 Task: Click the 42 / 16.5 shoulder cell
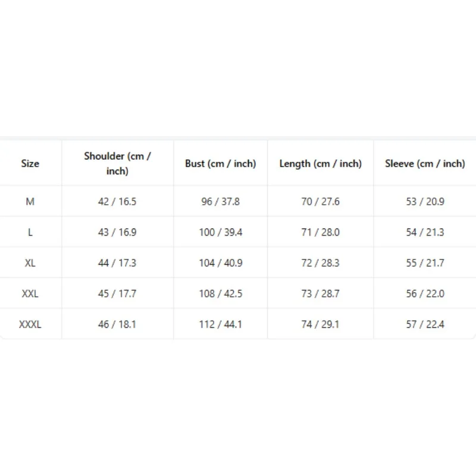117,202
